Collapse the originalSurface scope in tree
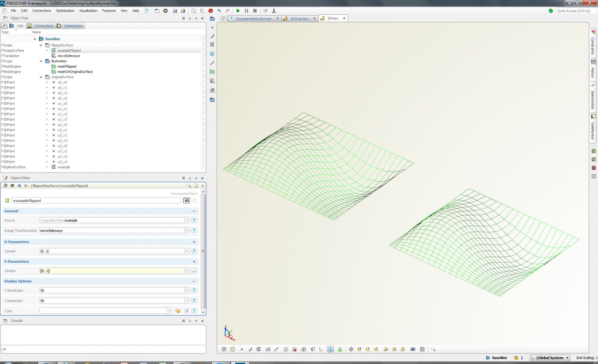 click(x=41, y=77)
